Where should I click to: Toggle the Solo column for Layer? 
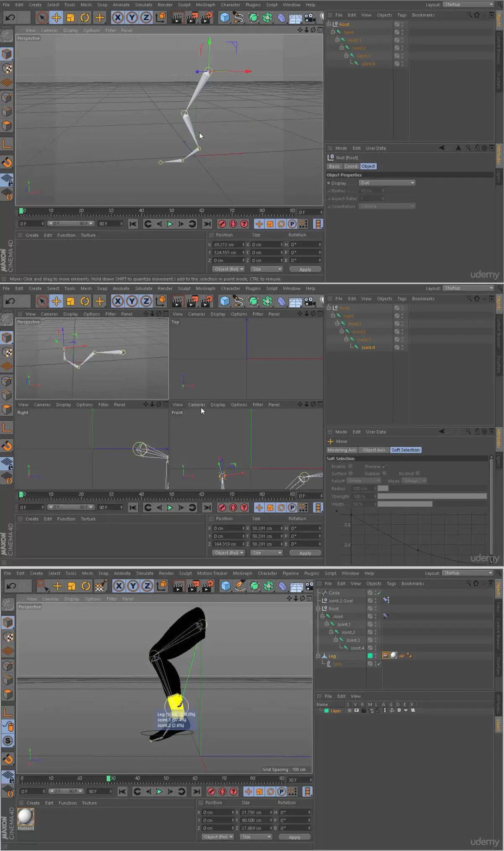pyautogui.click(x=349, y=711)
